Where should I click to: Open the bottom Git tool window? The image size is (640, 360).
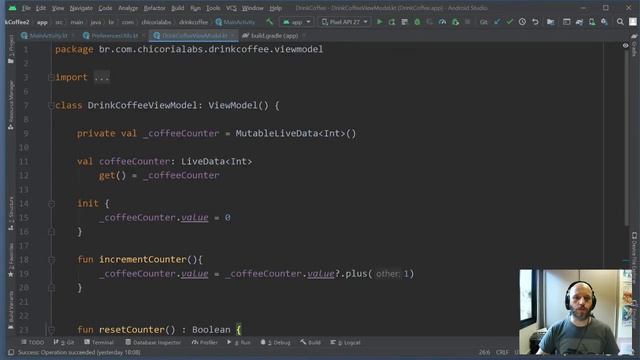[x=64, y=342]
